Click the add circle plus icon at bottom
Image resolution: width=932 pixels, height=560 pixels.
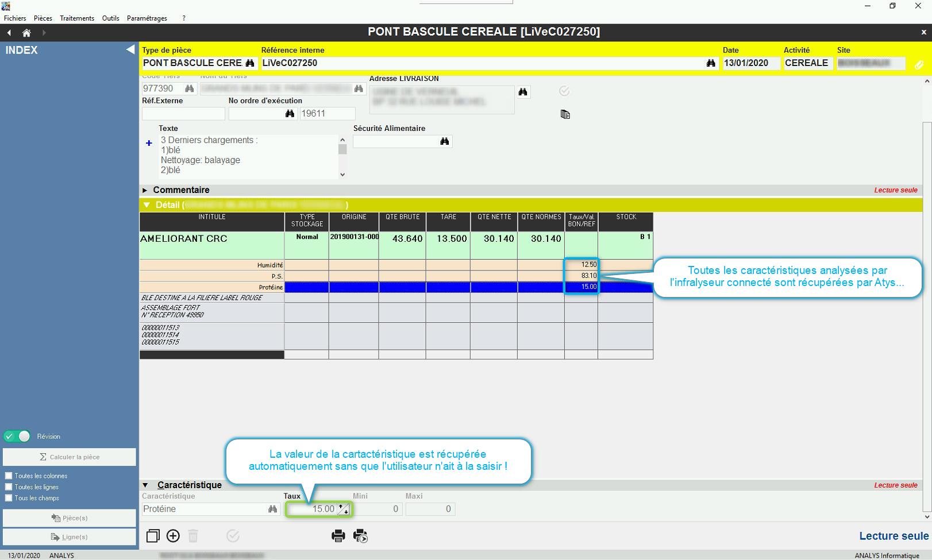click(173, 536)
